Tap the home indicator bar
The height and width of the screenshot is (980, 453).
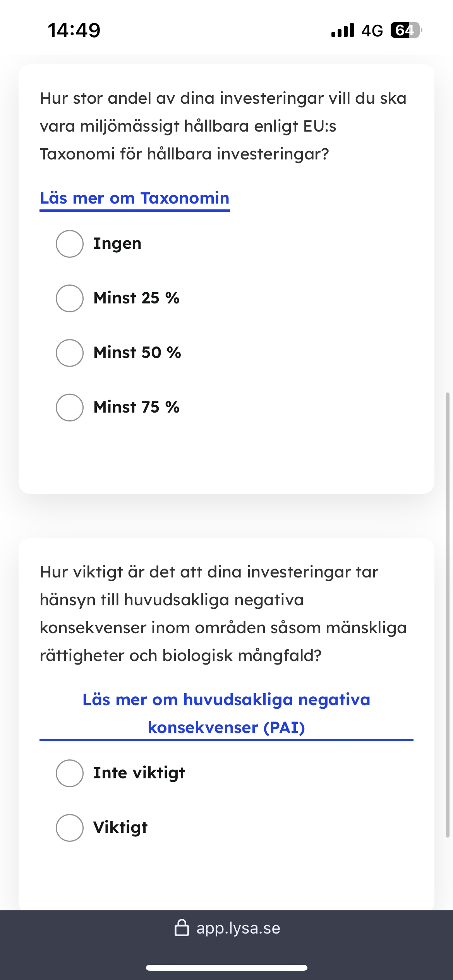coord(226,968)
